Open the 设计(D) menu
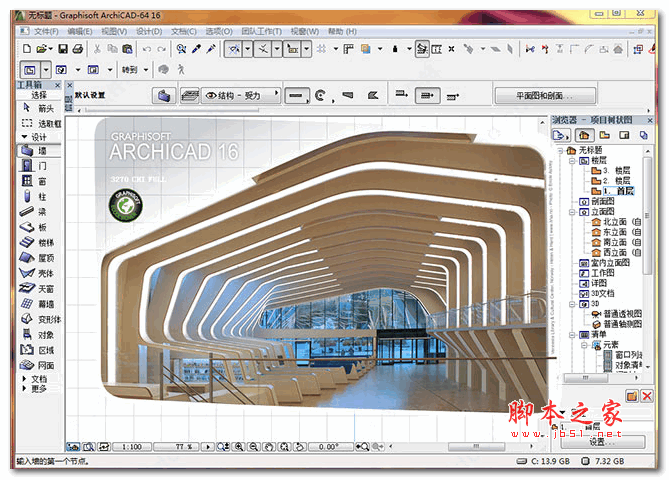Image resolution: width=669 pixels, height=480 pixels. pos(149,32)
